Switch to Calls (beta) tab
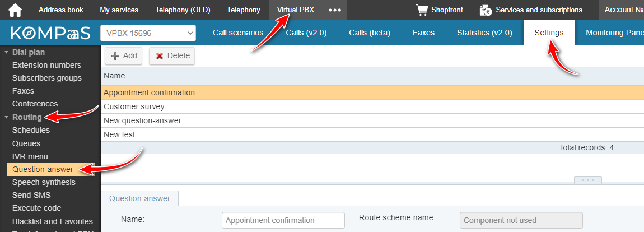This screenshot has width=644, height=232. (x=370, y=33)
